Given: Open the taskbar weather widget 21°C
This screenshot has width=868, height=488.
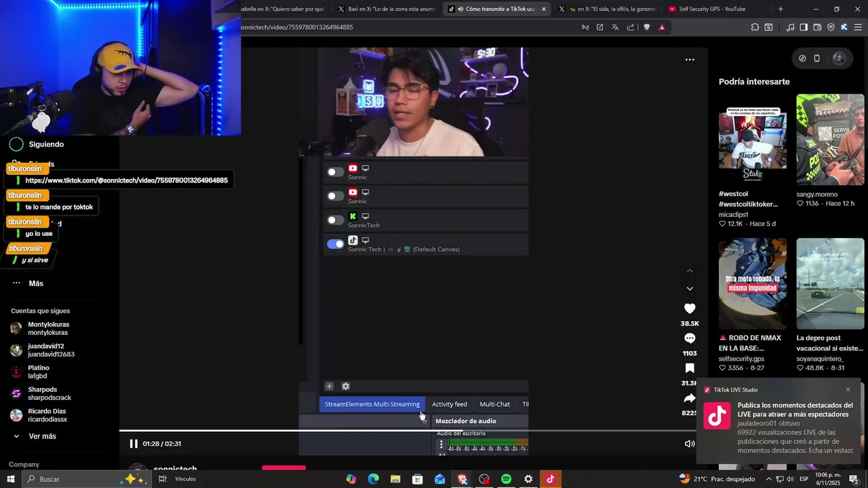Looking at the screenshot, I should pos(717,479).
